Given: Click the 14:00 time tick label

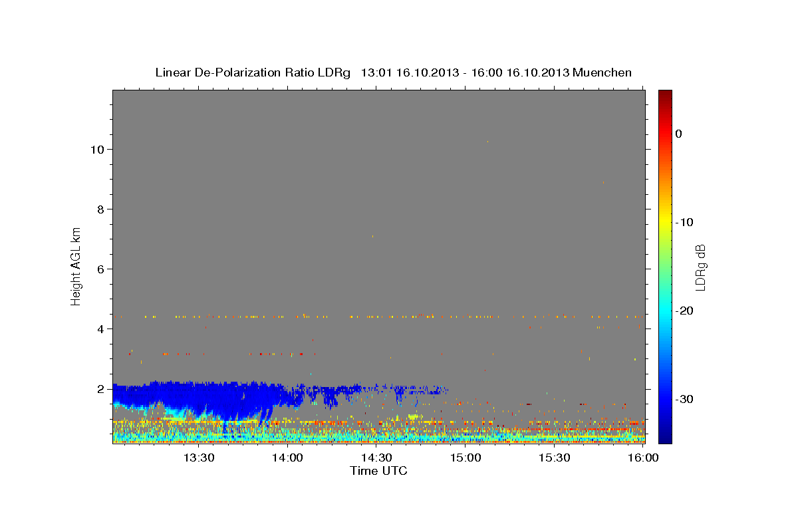Looking at the screenshot, I should pyautogui.click(x=287, y=458).
